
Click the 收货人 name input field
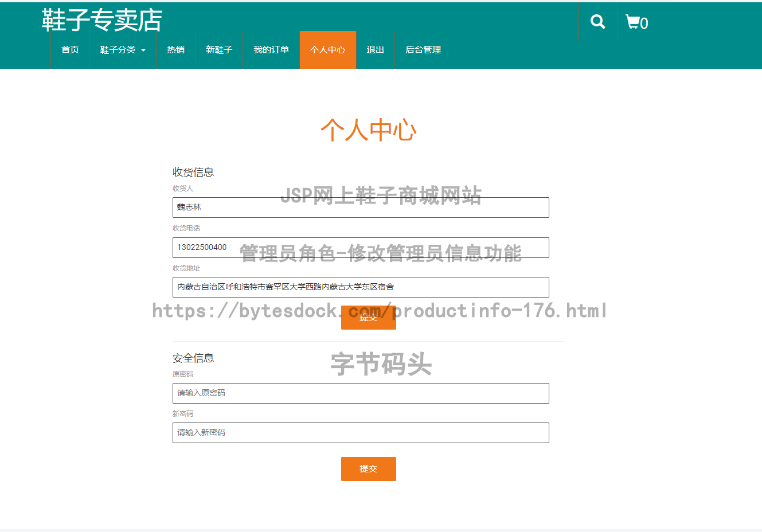(361, 207)
